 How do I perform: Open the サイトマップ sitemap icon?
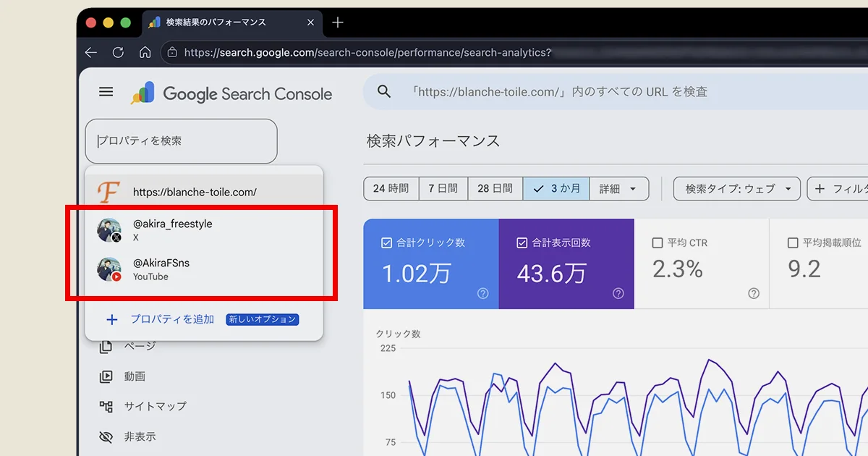106,406
